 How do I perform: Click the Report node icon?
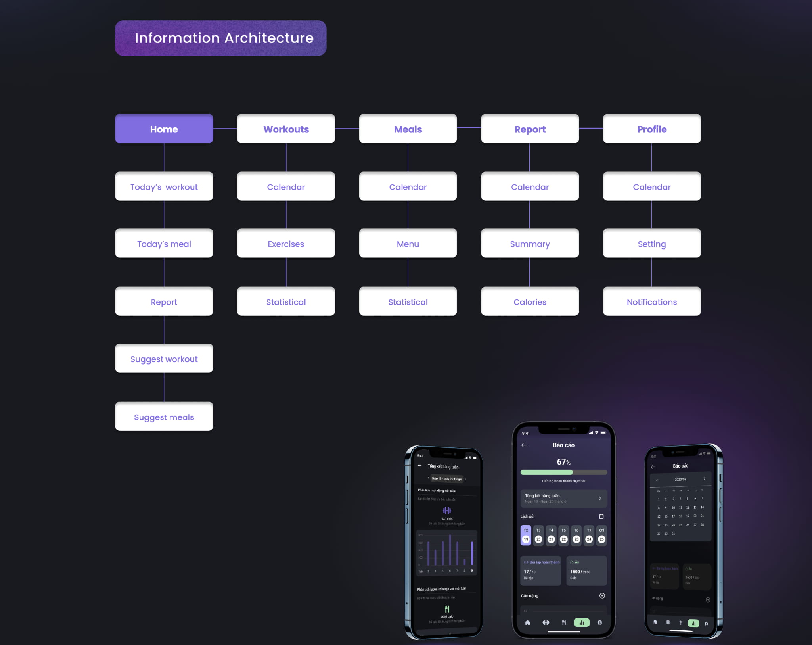click(530, 129)
